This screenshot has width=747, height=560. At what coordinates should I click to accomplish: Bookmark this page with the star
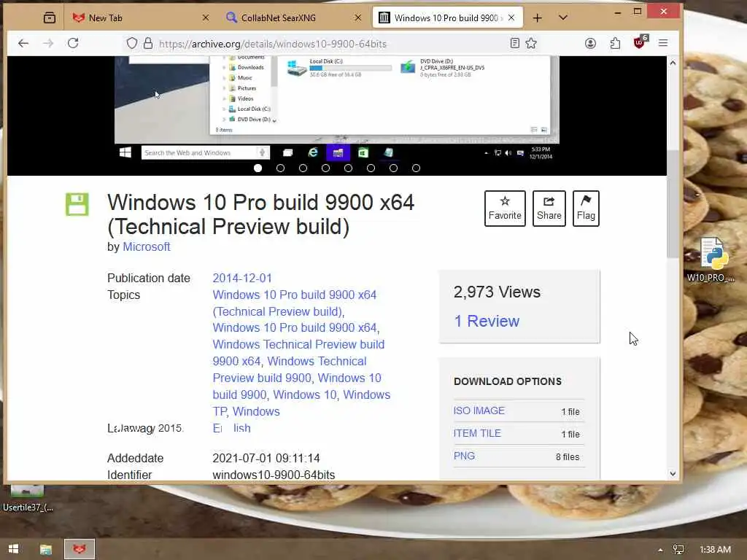(x=531, y=43)
